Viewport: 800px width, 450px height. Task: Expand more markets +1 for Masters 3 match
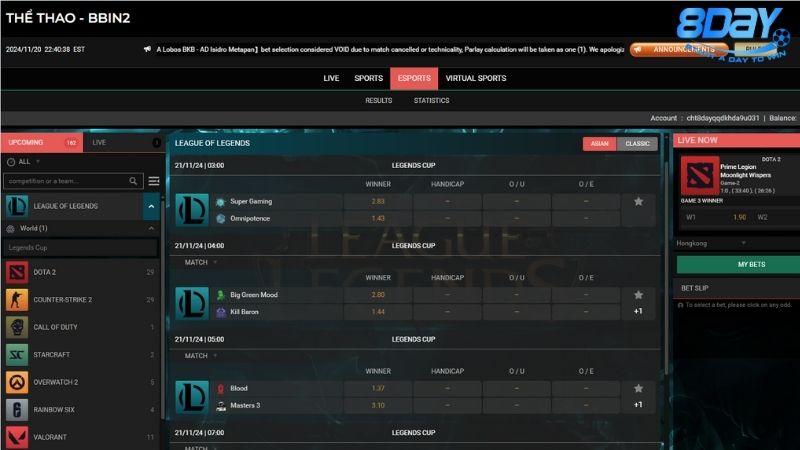pos(638,405)
